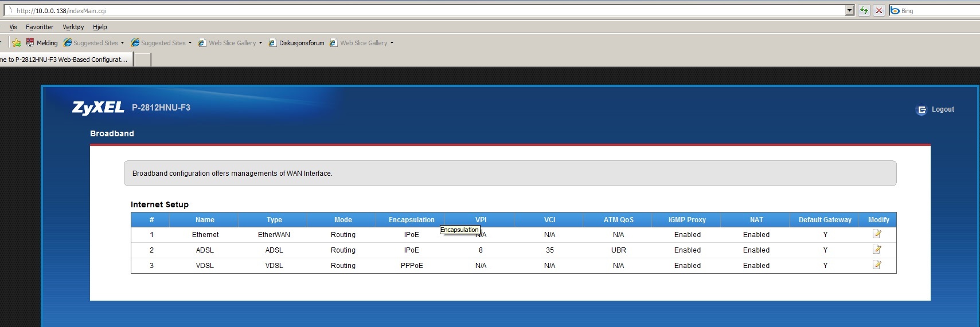This screenshot has width=980, height=327.
Task: Open the last Web Slice Gallery favorite
Action: click(x=358, y=43)
